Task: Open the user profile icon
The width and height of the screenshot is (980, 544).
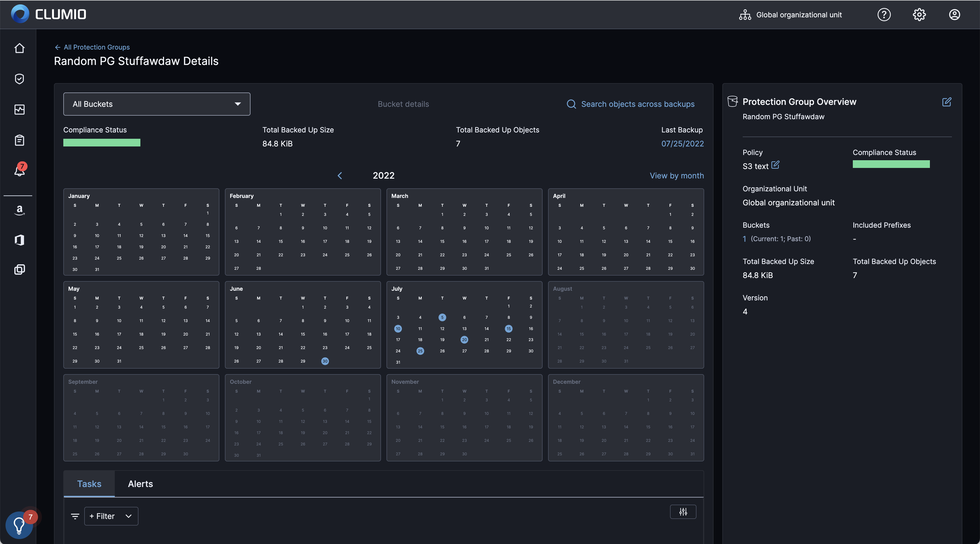Action: point(954,15)
